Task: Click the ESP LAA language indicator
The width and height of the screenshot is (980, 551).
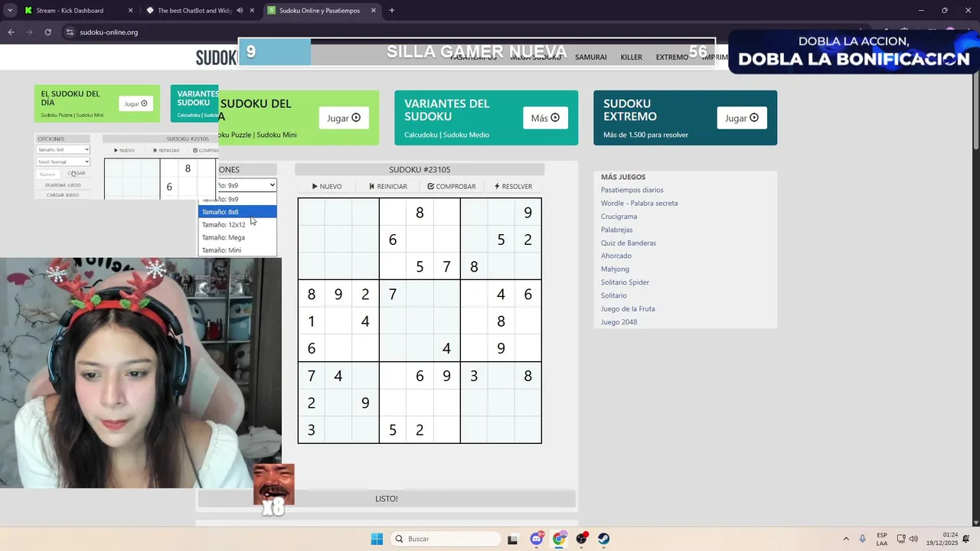Action: (882, 539)
